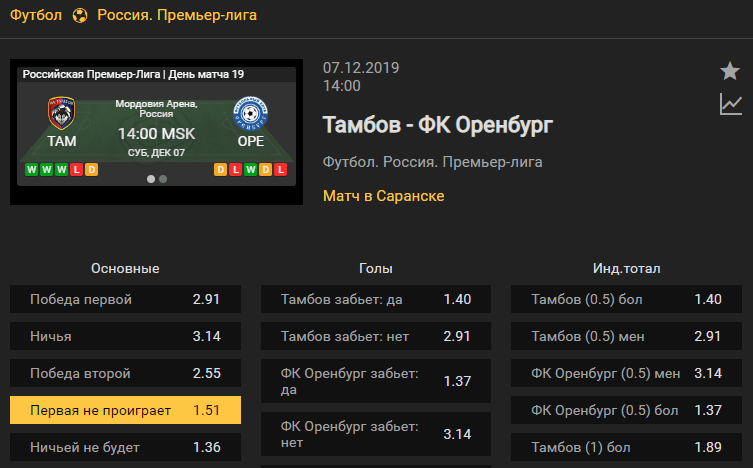Pick ФК Оренбург (0.5) мен at 3.14
The height and width of the screenshot is (468, 753).
(626, 373)
